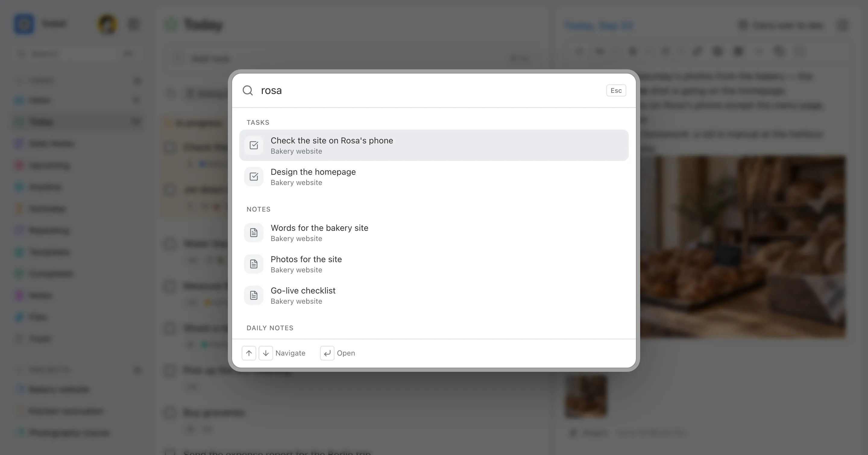The width and height of the screenshot is (868, 455).
Task: Click task icon beside "Check the site on Rosa's phone"
Action: click(254, 145)
